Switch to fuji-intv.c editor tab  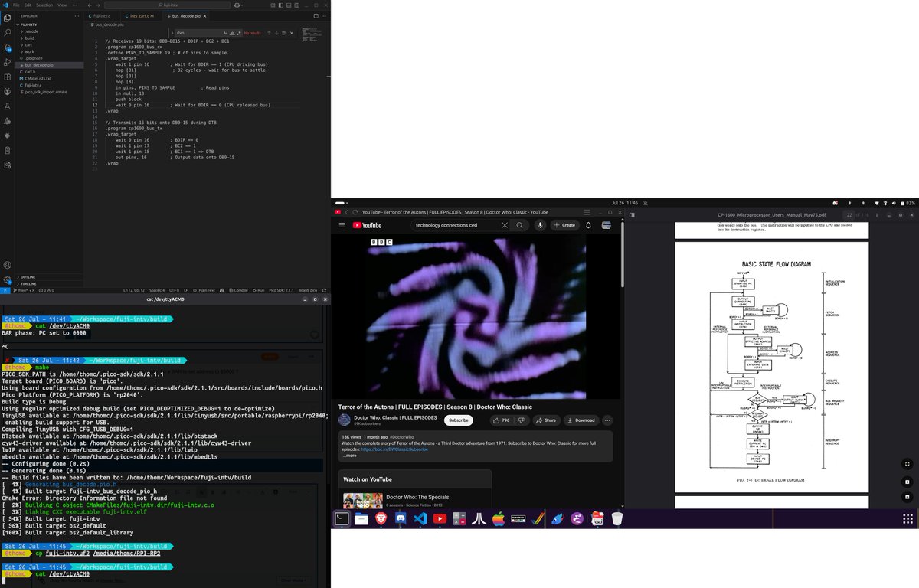tap(101, 16)
